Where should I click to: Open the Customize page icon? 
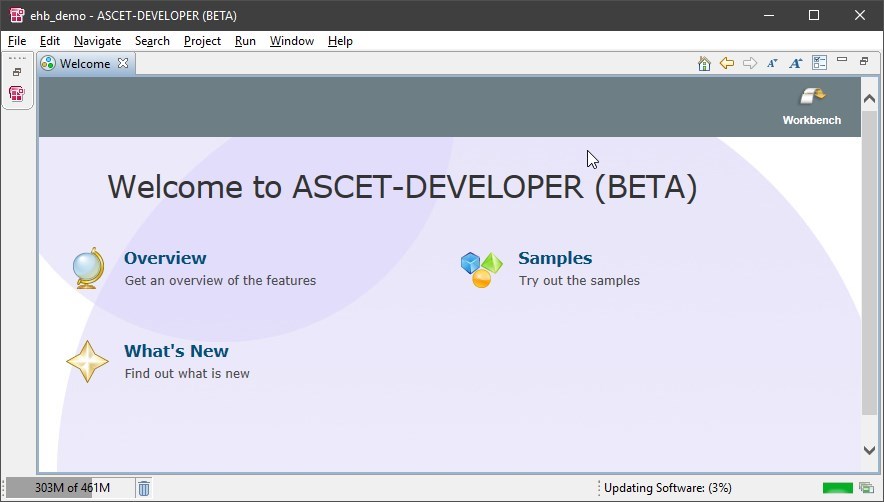pos(819,63)
